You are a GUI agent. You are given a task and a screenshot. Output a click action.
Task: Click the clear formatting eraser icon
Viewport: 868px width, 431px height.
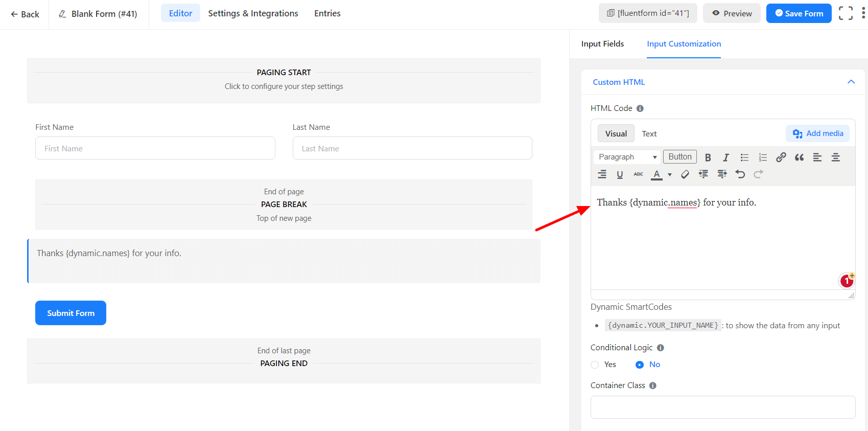coord(685,174)
